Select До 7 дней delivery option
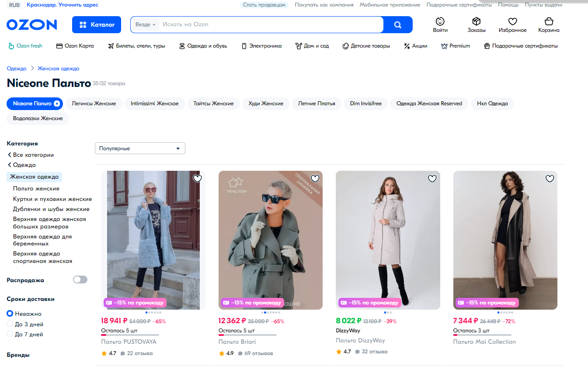 [25, 335]
